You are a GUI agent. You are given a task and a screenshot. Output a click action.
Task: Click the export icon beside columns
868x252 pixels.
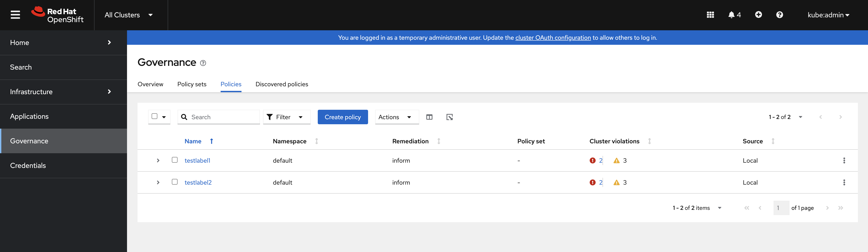pyautogui.click(x=449, y=117)
